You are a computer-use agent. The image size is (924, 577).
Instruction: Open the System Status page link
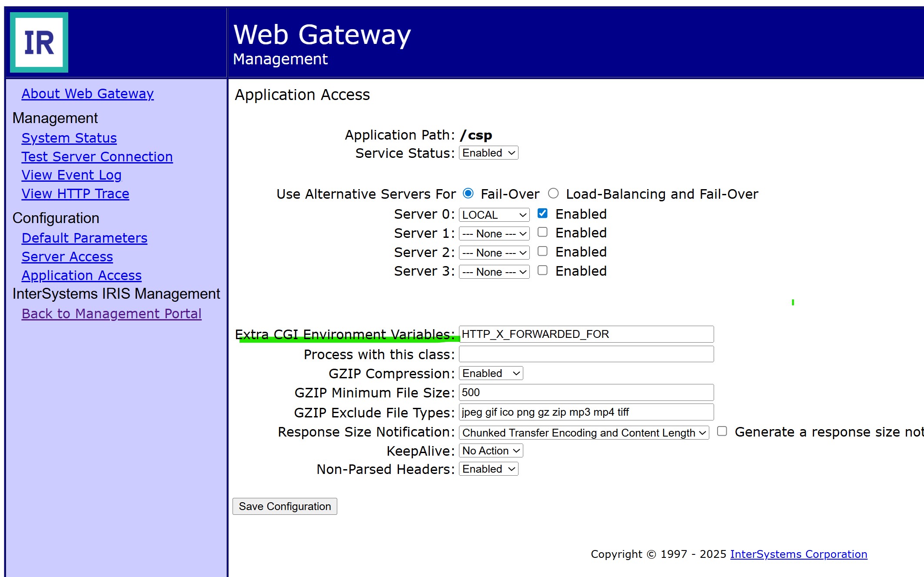pyautogui.click(x=69, y=138)
